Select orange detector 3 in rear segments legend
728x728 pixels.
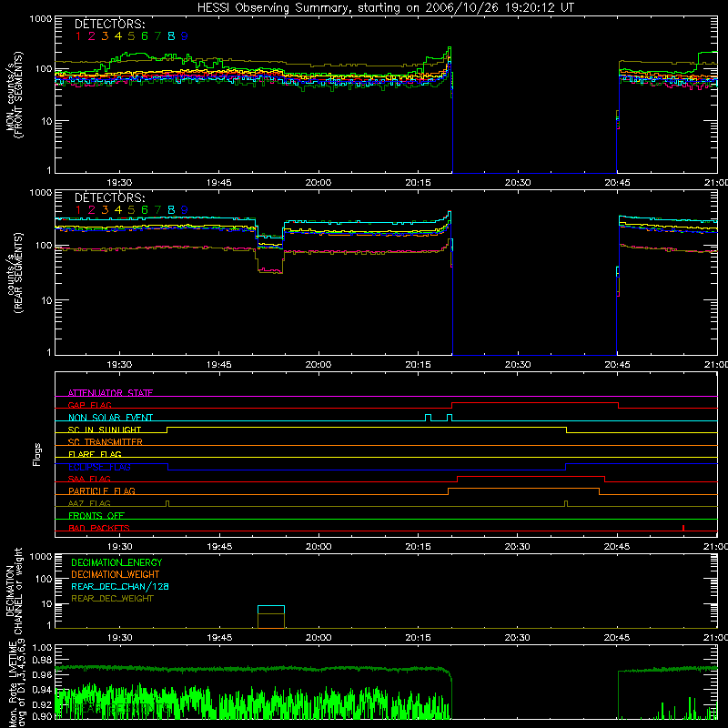[x=105, y=210]
